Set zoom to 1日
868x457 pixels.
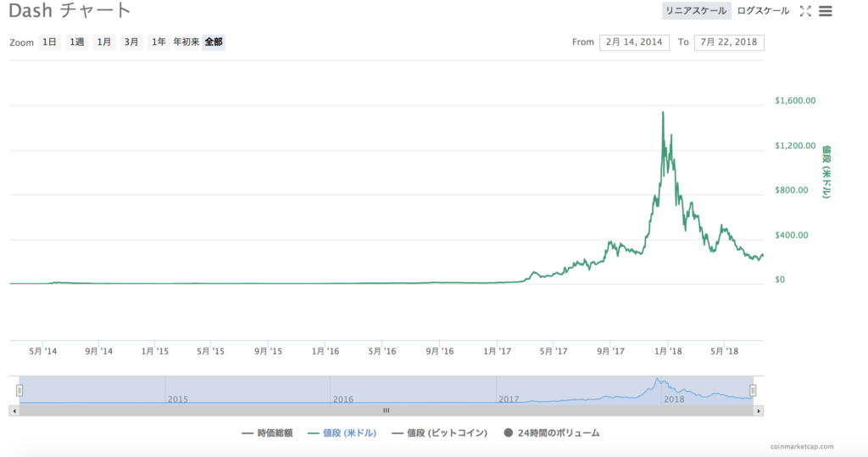[x=49, y=42]
